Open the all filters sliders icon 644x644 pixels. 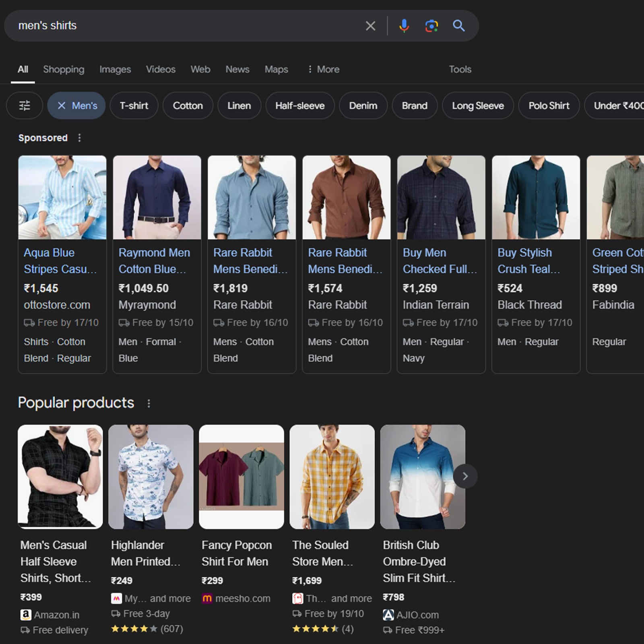(25, 105)
